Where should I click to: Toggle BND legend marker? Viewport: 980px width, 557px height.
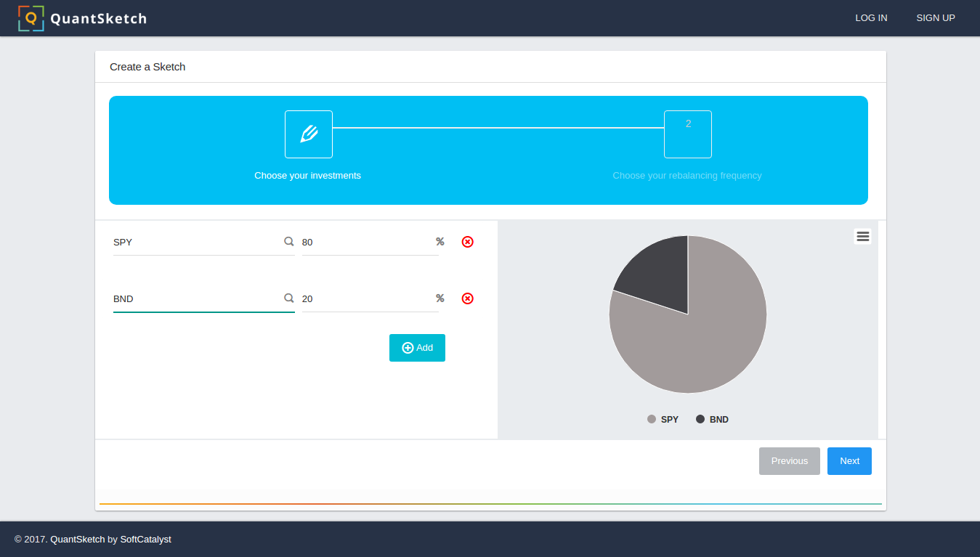coord(700,419)
